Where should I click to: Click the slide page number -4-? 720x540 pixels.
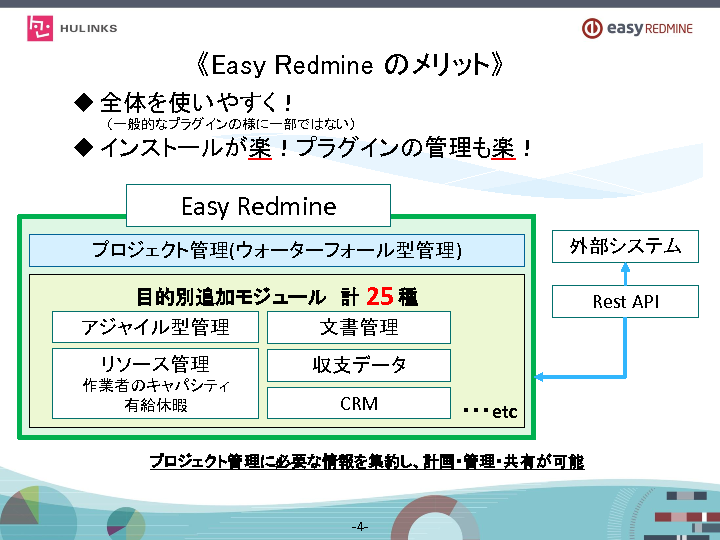[x=360, y=526]
